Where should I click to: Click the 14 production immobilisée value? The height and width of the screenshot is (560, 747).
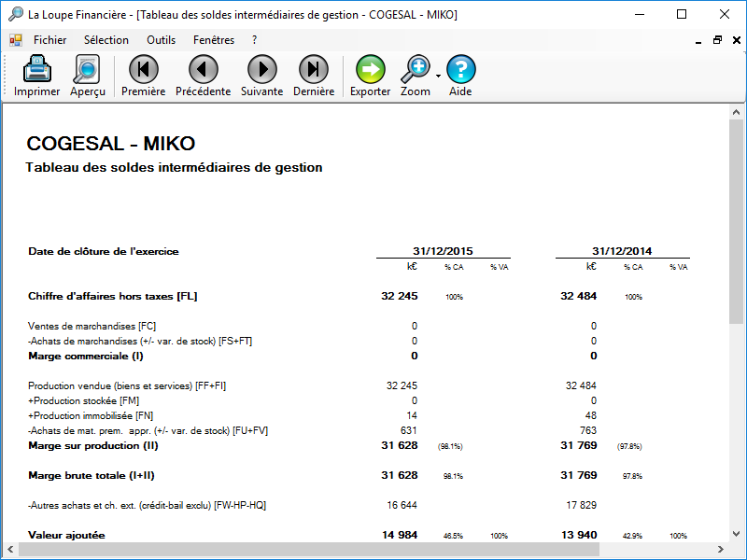click(x=412, y=415)
